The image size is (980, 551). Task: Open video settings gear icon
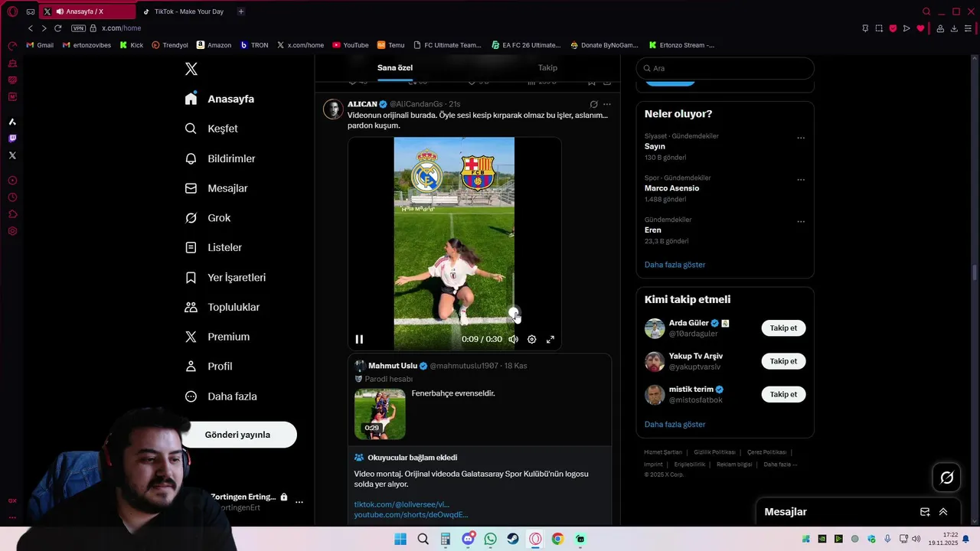[532, 339]
